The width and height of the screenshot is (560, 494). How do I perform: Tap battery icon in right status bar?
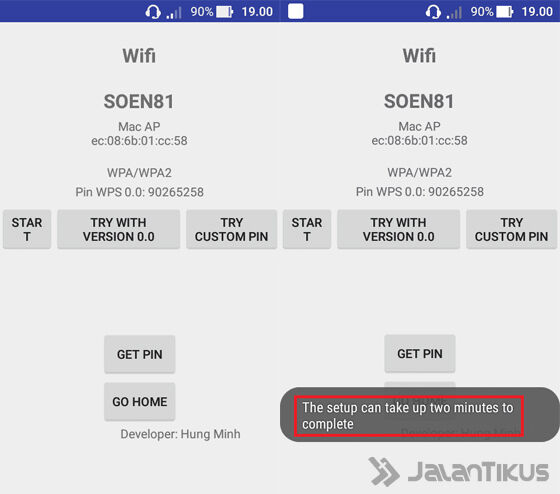[505, 12]
